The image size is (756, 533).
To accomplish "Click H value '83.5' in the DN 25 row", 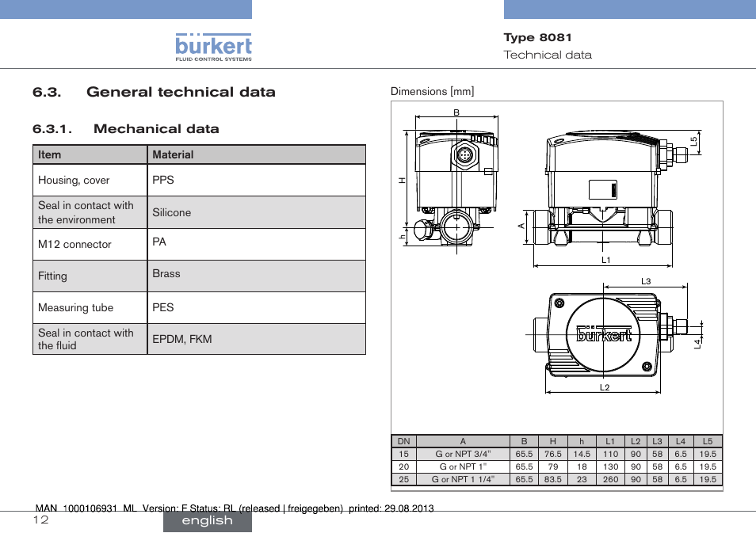I will (x=553, y=479).
